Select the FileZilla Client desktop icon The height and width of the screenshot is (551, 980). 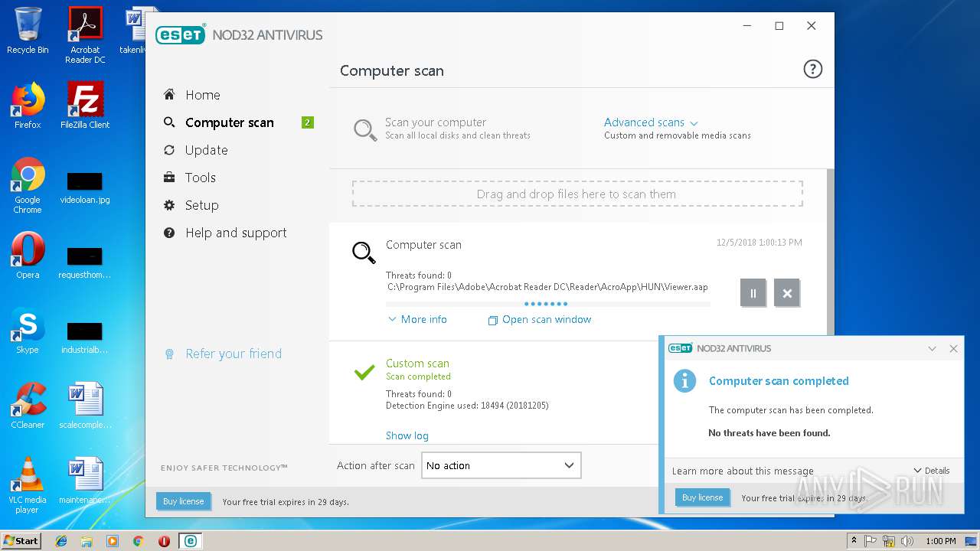[x=85, y=106]
